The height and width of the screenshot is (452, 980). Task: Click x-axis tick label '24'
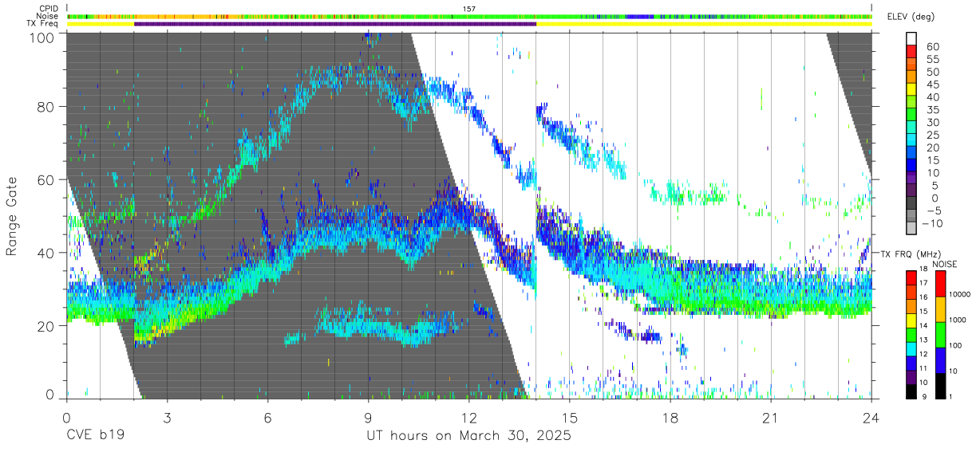pyautogui.click(x=871, y=418)
